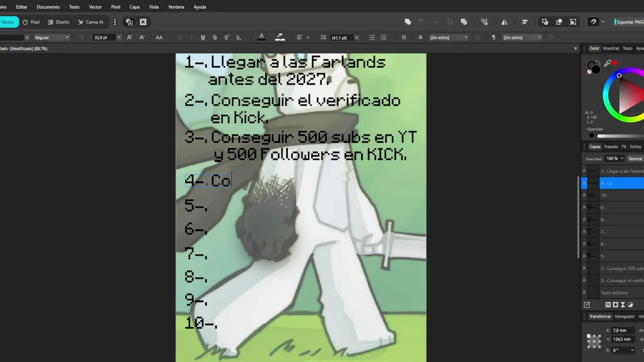Increase font size with the A+ icon
The height and width of the screenshot is (362, 644).
130,38
